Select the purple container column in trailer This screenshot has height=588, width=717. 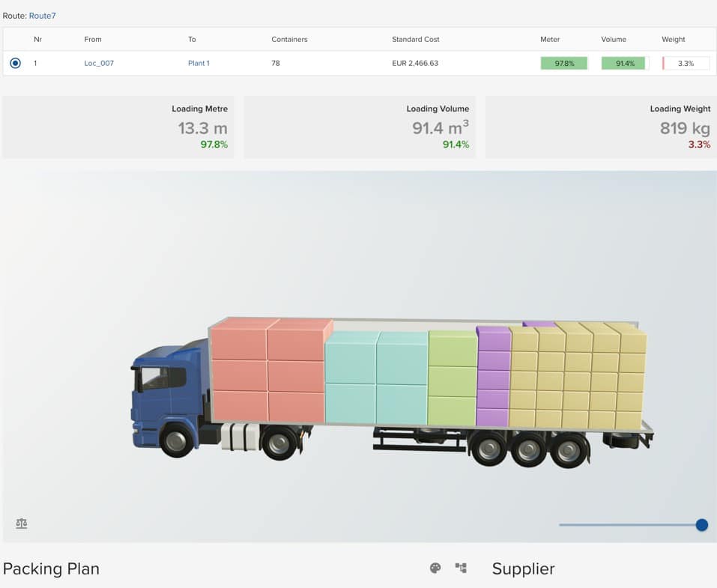point(494,377)
